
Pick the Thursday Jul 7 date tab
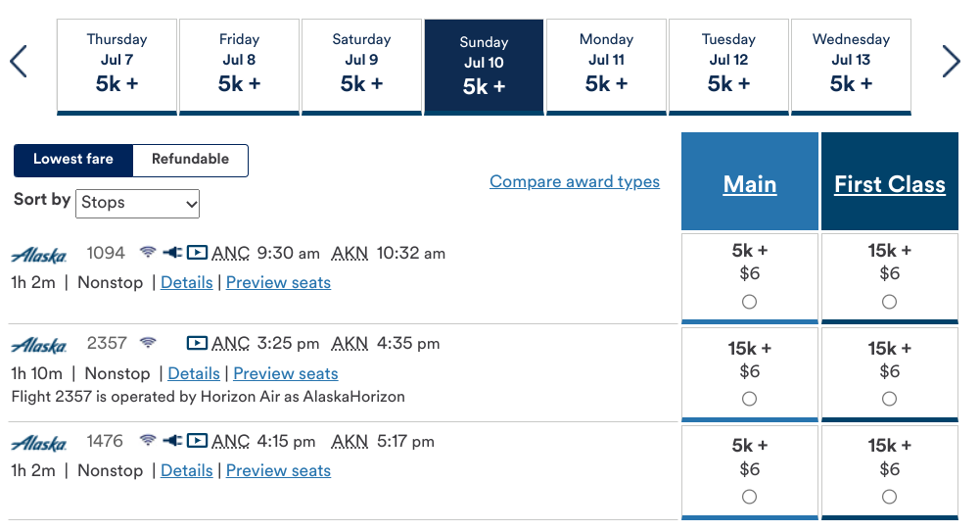point(117,67)
